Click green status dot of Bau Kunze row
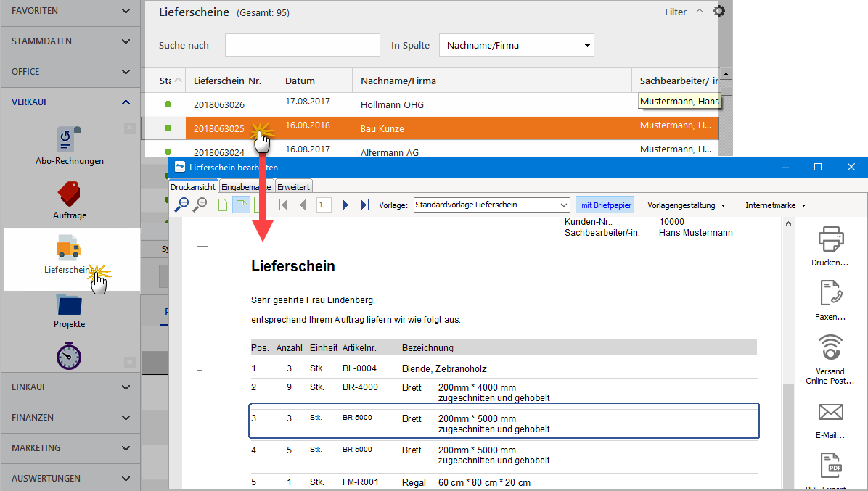The height and width of the screenshot is (491, 868). pyautogui.click(x=168, y=128)
